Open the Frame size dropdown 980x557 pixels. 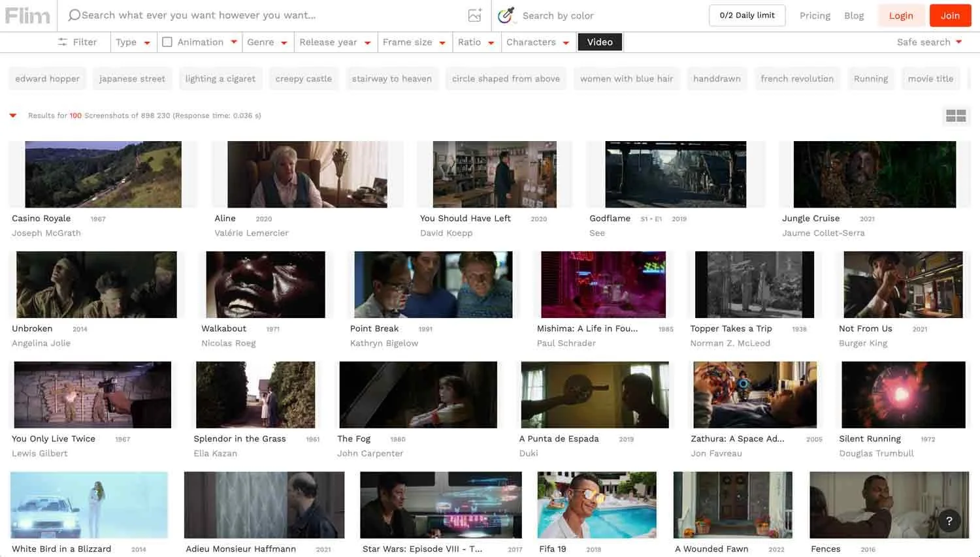coord(414,42)
